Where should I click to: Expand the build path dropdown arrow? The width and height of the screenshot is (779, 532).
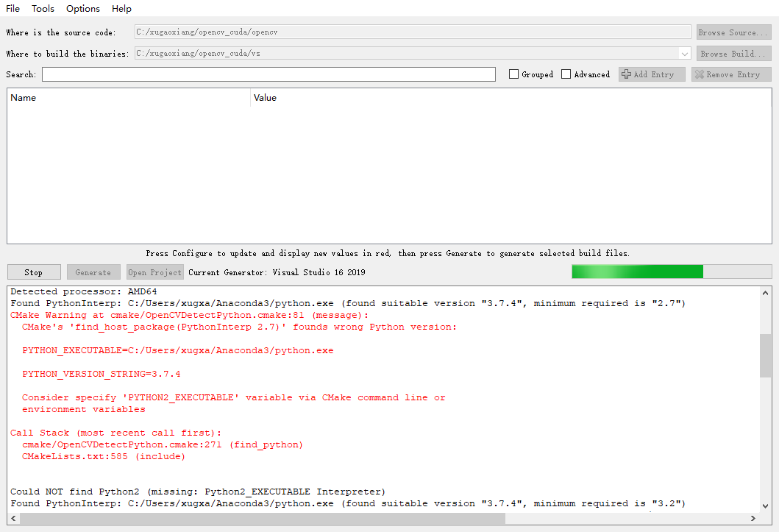pyautogui.click(x=684, y=54)
